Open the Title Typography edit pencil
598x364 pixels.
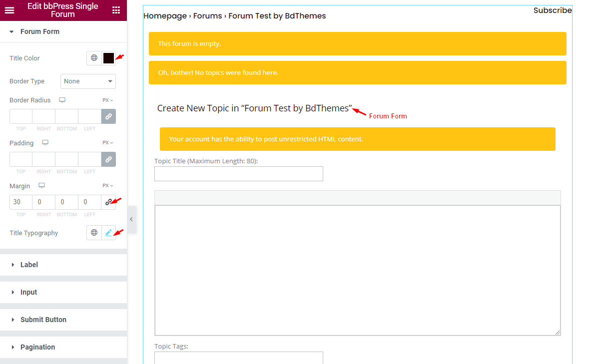[108, 233]
